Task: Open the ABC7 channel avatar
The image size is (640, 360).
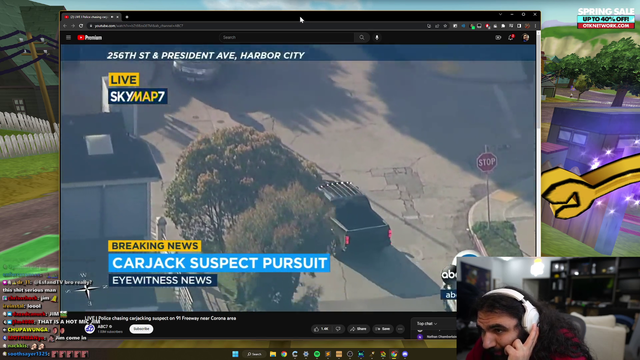Action: (x=90, y=329)
